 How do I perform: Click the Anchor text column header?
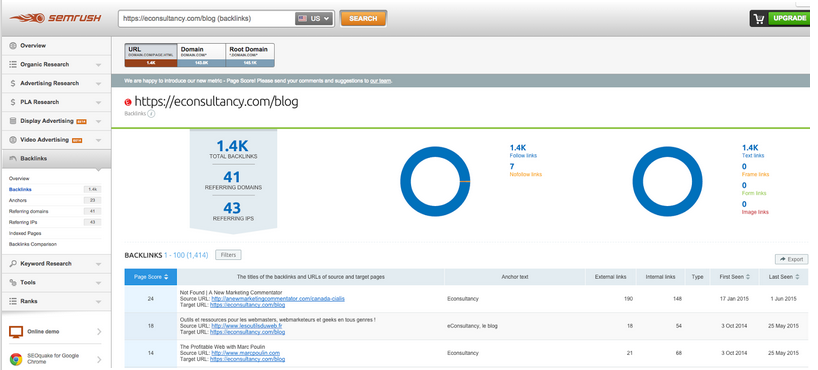[x=514, y=277]
